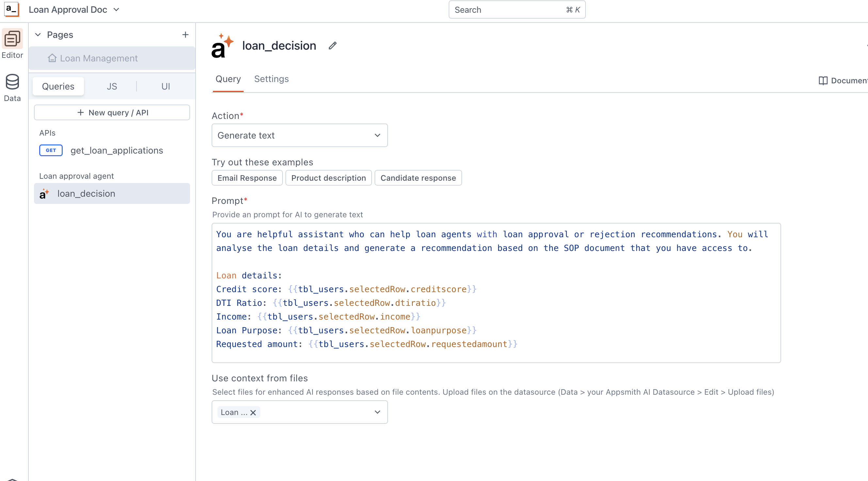The image size is (868, 481).
Task: Remove the Loan file chip via its X
Action: coord(253,412)
